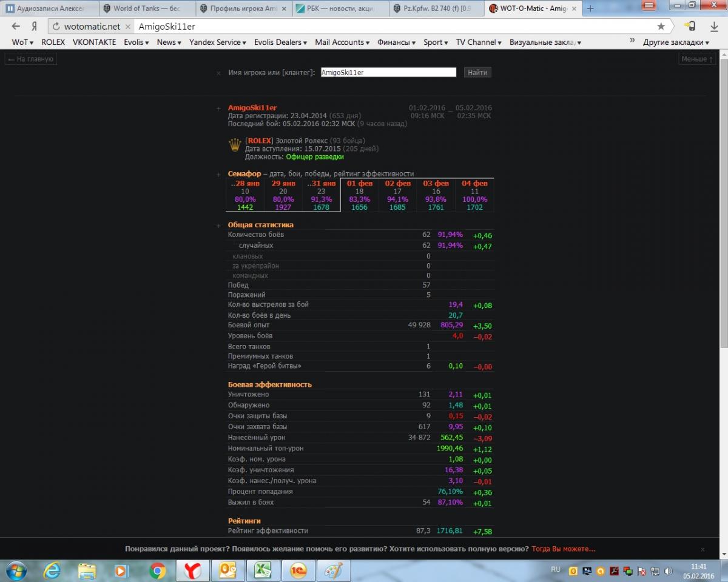728x582 pixels.
Task: Click the password manager icon in toolbar
Action: (690, 27)
